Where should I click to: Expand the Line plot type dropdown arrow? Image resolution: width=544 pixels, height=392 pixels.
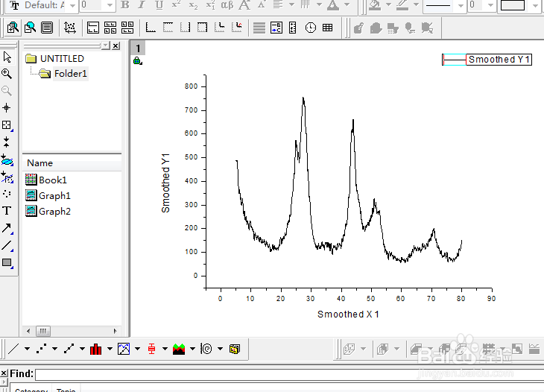tap(27, 349)
